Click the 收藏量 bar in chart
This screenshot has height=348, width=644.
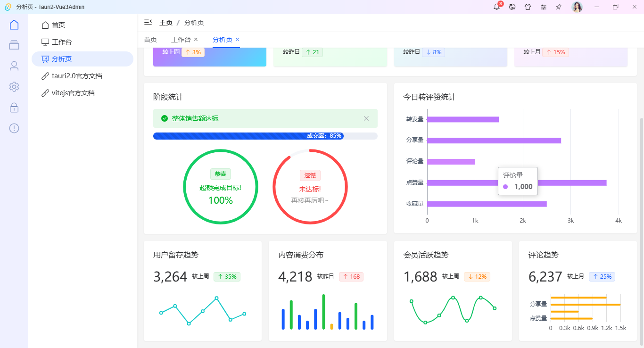(487, 204)
